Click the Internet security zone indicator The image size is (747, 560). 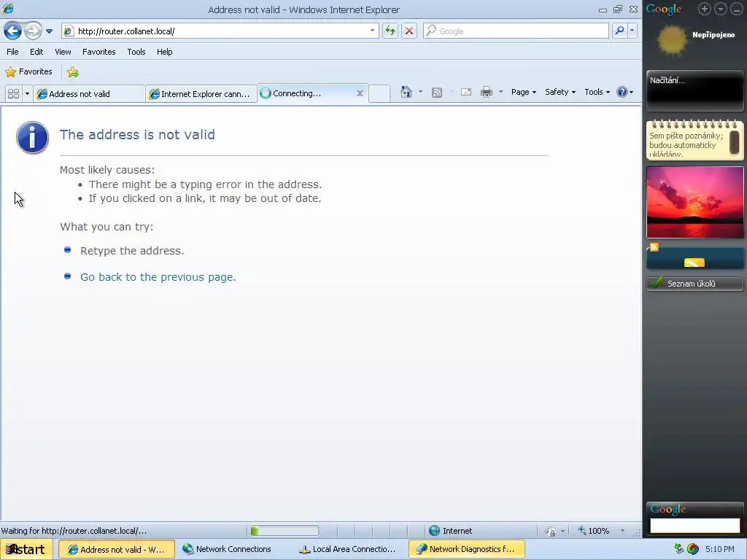451,531
